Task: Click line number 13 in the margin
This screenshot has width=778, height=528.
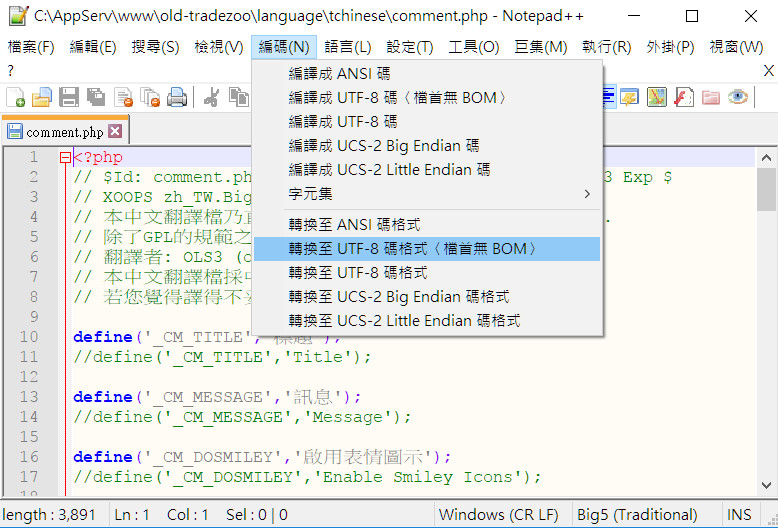Action: coord(29,396)
